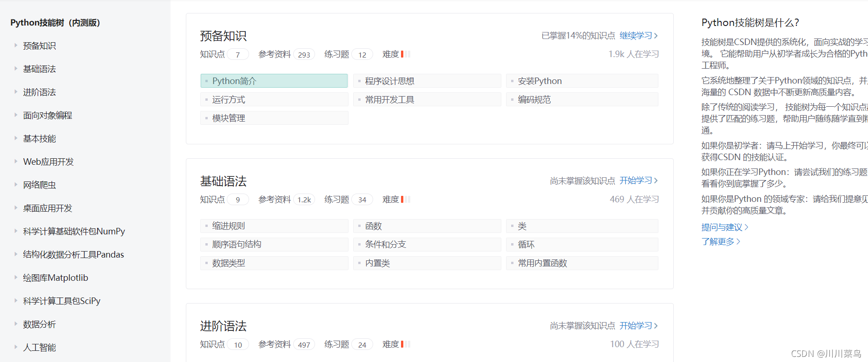
Task: Click the 知识点 count 10 badge
Action: [x=238, y=345]
